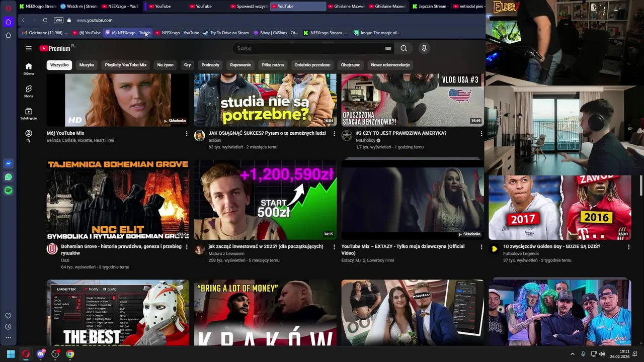This screenshot has width=644, height=362.
Task: Select the Ostatnio przesłane chip
Action: pos(312,65)
